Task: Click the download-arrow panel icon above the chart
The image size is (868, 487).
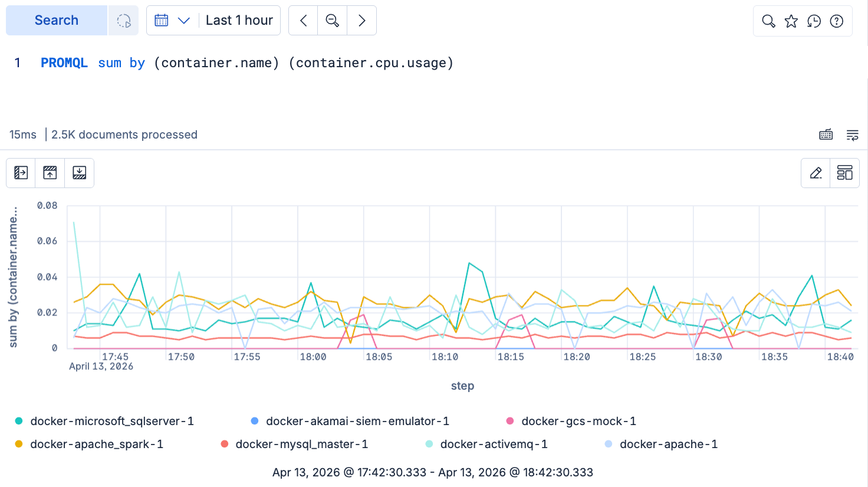Action: (80, 173)
